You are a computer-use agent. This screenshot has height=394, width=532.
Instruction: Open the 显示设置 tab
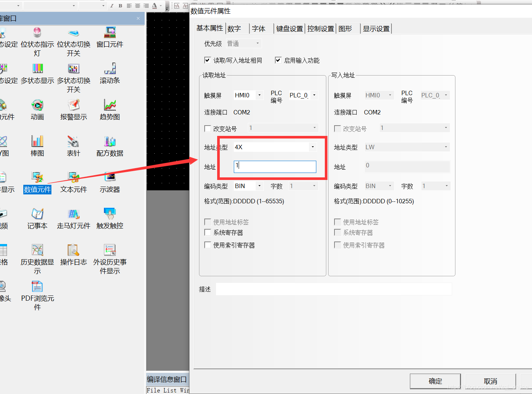coord(376,29)
